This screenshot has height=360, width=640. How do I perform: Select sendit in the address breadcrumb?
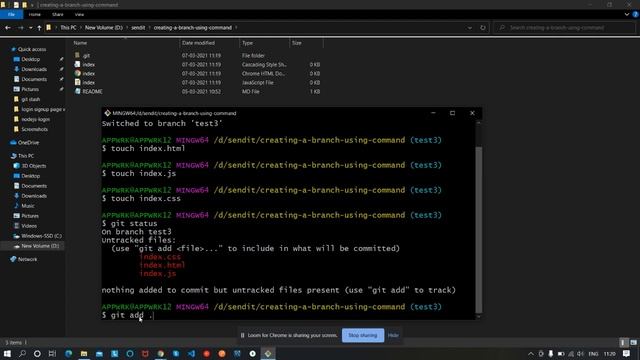[138, 28]
